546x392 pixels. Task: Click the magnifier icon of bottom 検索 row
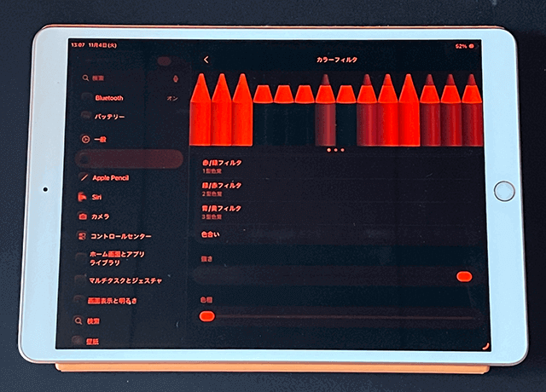coord(78,320)
